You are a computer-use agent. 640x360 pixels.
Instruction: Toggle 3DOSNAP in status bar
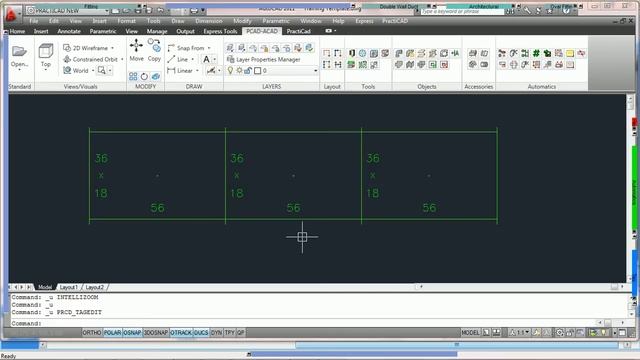click(156, 333)
